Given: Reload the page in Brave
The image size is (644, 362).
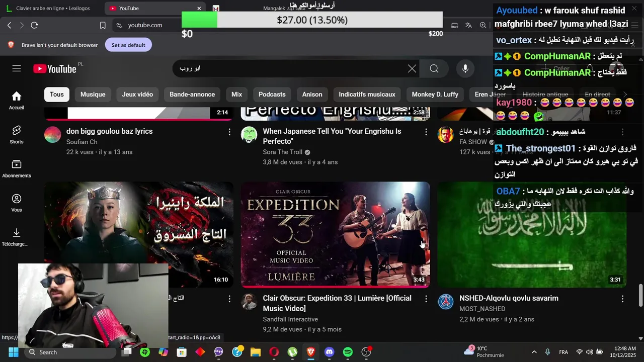Looking at the screenshot, I should click(34, 25).
